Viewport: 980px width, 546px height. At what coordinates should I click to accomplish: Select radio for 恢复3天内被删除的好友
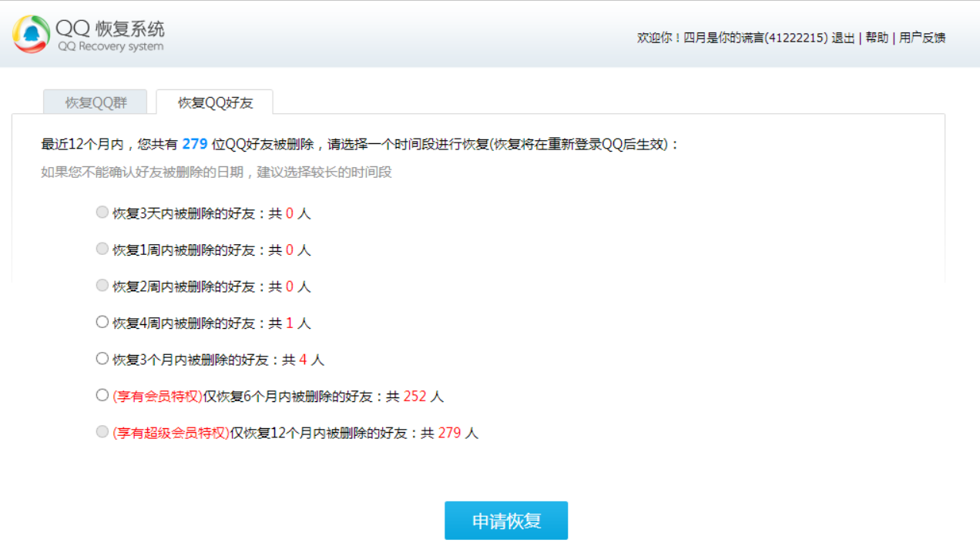point(102,213)
